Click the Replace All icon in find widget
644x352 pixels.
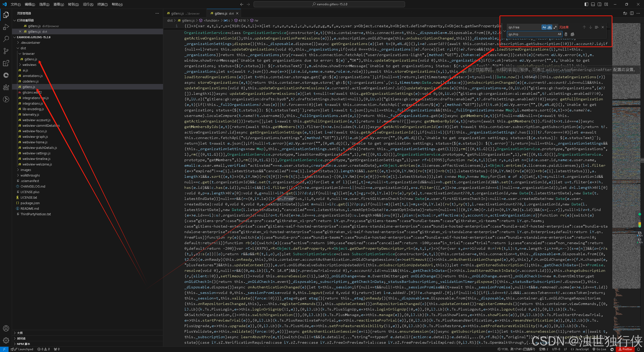[572, 34]
